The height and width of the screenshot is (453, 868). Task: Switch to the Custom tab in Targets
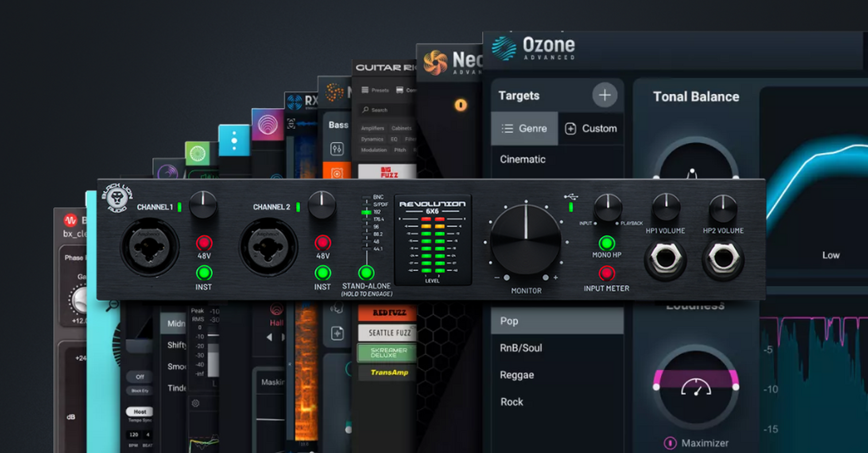(x=591, y=128)
